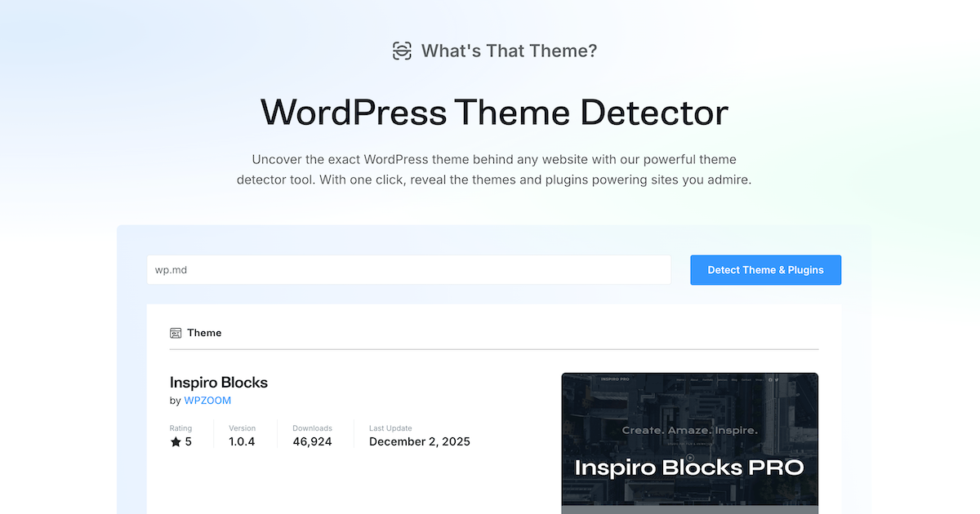Click the Theme section icon
The height and width of the screenshot is (514, 980).
(x=176, y=333)
